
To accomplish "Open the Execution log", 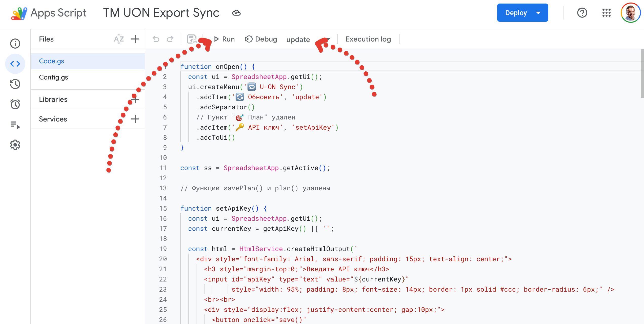I will [x=368, y=39].
